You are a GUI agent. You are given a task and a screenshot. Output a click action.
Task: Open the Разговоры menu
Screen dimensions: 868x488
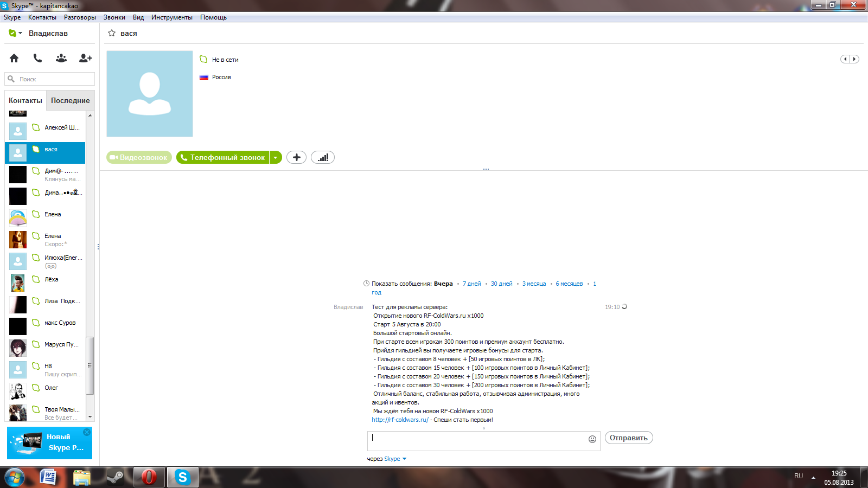(x=80, y=17)
